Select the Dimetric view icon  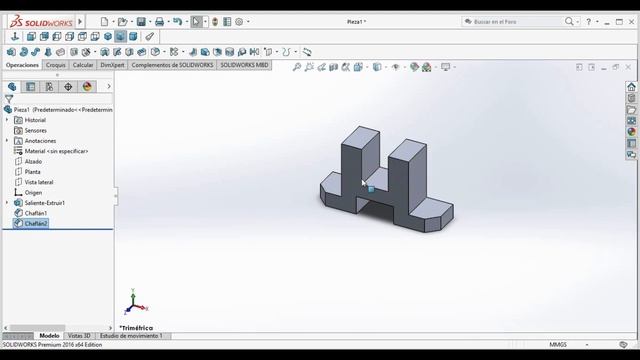pyautogui.click(x=133, y=37)
